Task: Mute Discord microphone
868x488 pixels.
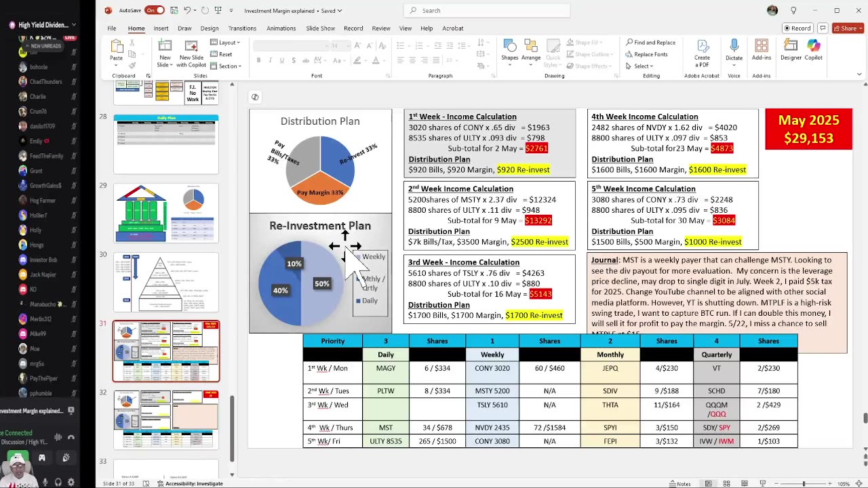Action: point(45,483)
